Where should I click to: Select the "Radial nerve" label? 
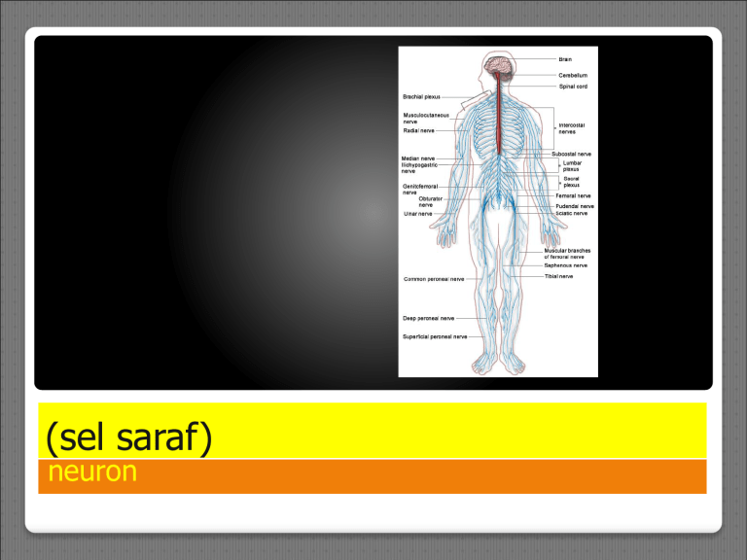pos(419,130)
